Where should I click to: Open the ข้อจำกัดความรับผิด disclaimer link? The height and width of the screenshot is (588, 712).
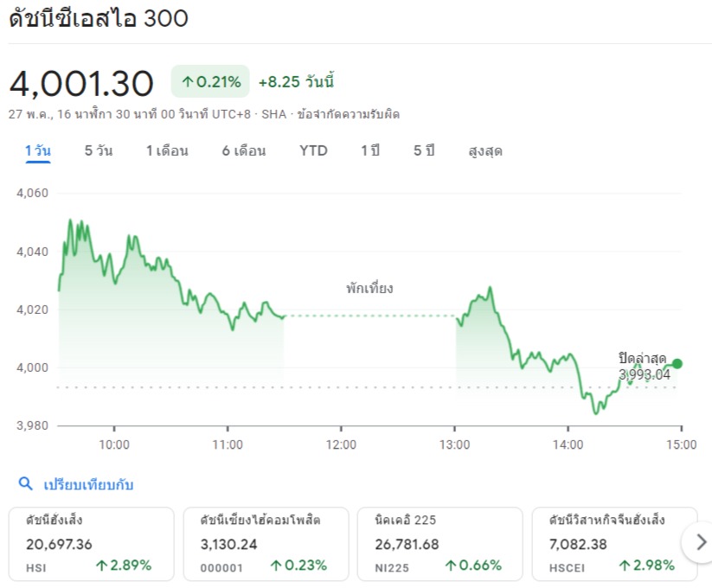[349, 114]
